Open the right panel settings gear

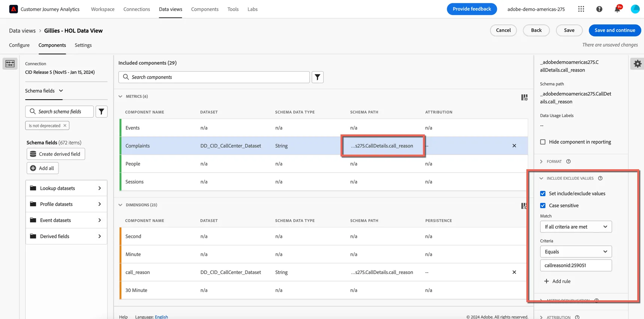pyautogui.click(x=637, y=64)
